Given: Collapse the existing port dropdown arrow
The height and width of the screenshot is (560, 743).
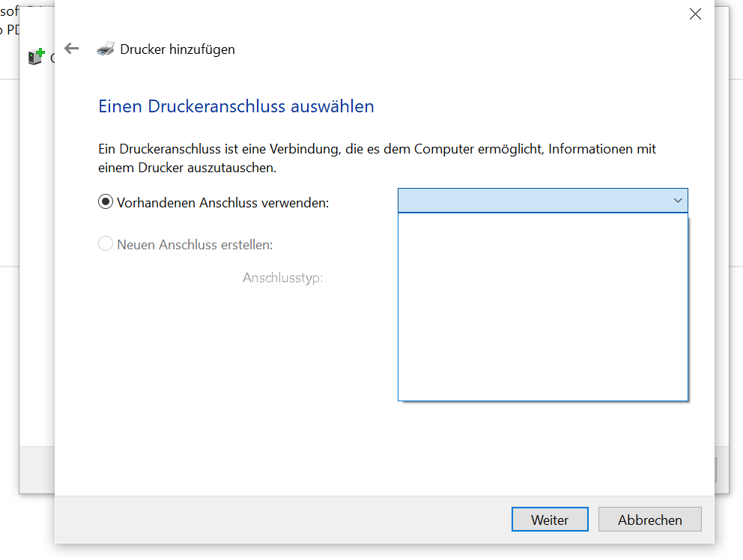Looking at the screenshot, I should (x=678, y=201).
